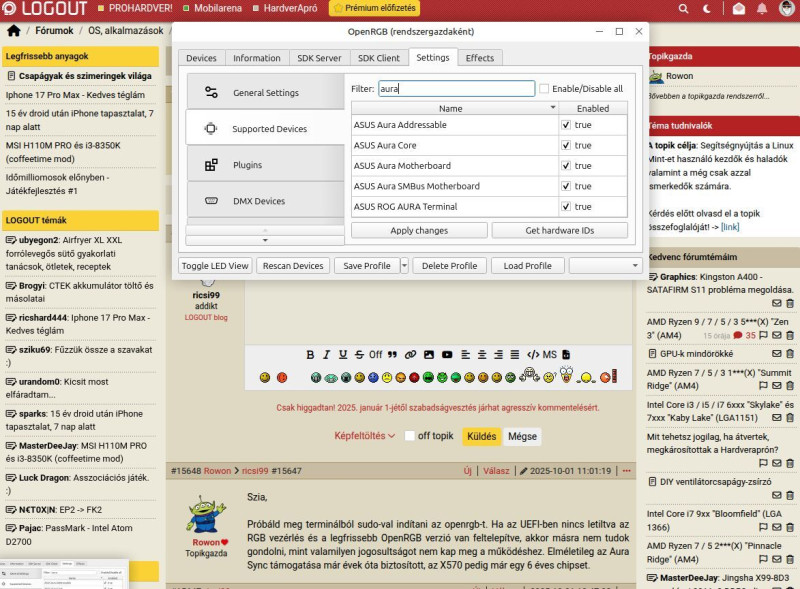Click the Get hardware IDs button
The image size is (800, 589).
[560, 230]
